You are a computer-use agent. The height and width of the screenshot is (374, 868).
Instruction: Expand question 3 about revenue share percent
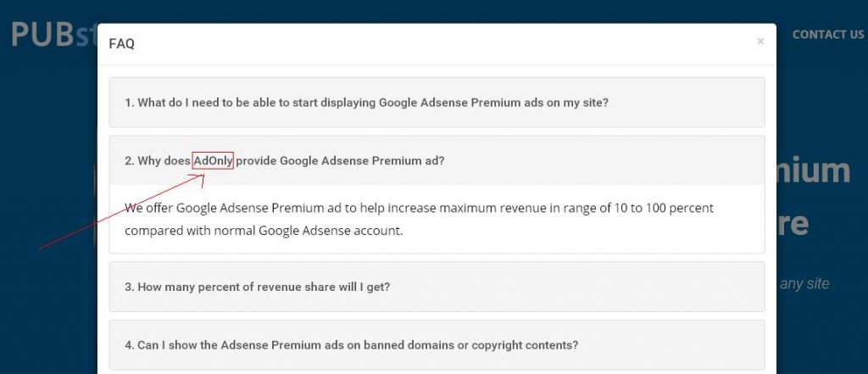pyautogui.click(x=258, y=287)
